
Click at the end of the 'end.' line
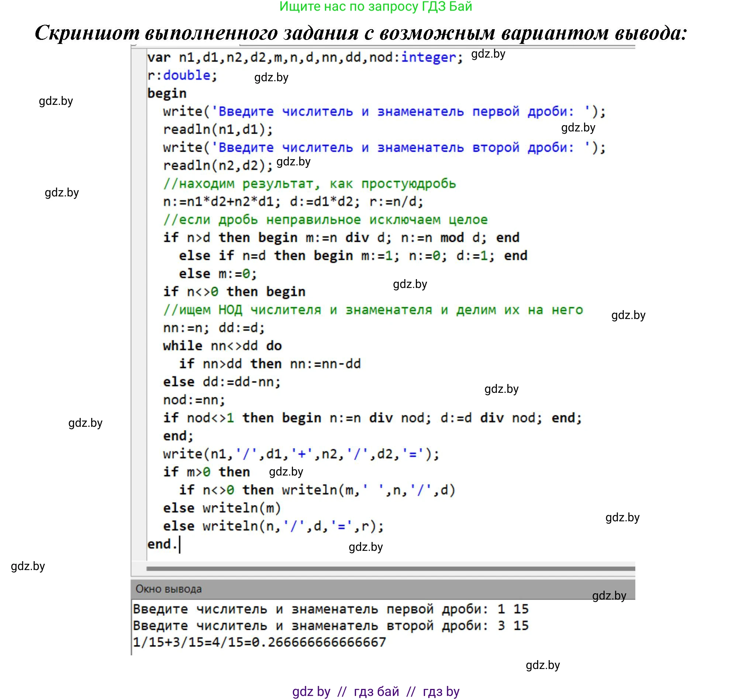tap(179, 544)
